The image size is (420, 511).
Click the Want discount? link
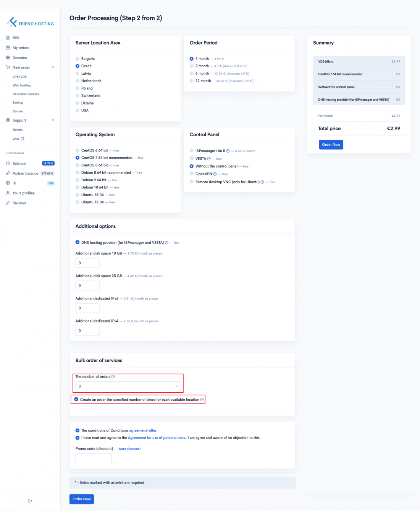click(129, 449)
